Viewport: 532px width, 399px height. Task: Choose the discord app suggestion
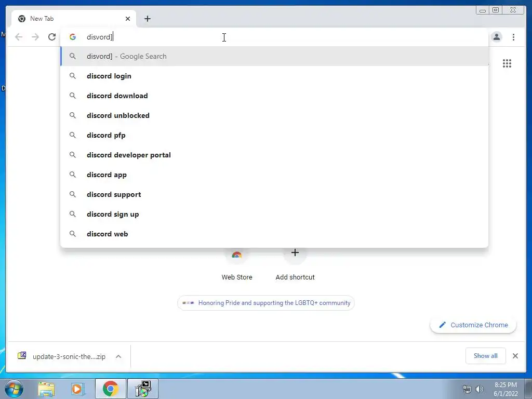[x=274, y=175]
